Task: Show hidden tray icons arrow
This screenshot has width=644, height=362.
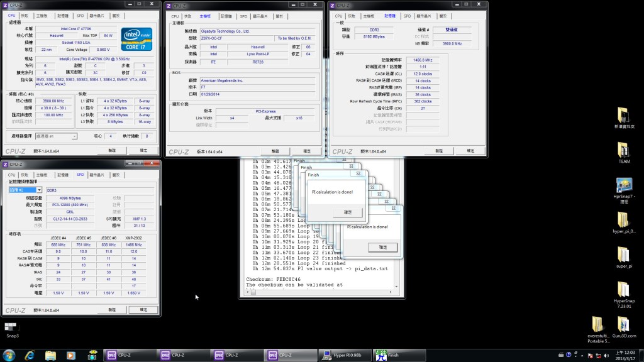Action: click(582, 356)
